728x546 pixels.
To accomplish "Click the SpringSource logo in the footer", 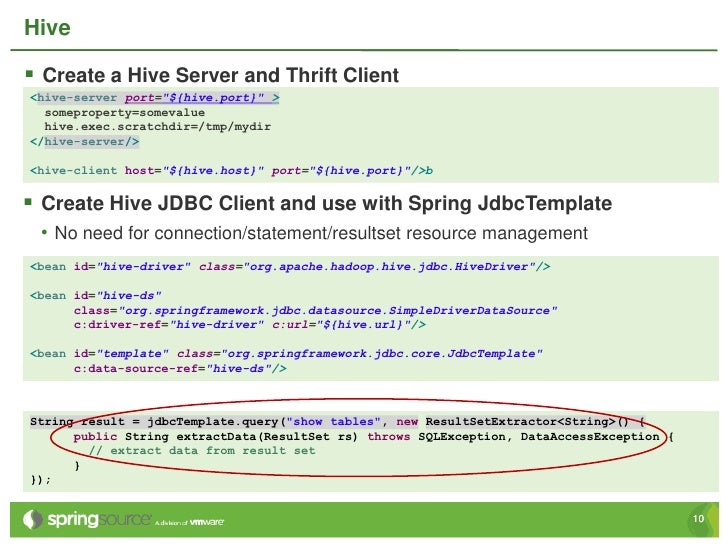I will coord(87,520).
